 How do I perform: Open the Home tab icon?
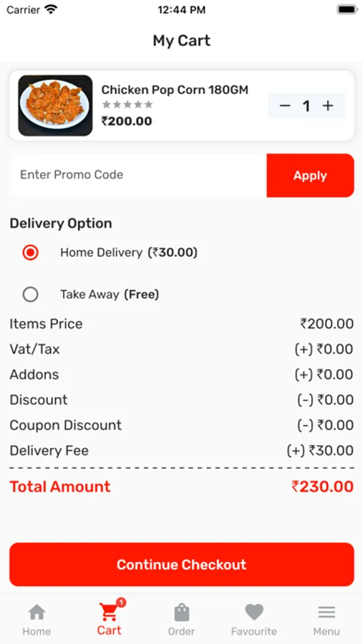[x=37, y=613]
